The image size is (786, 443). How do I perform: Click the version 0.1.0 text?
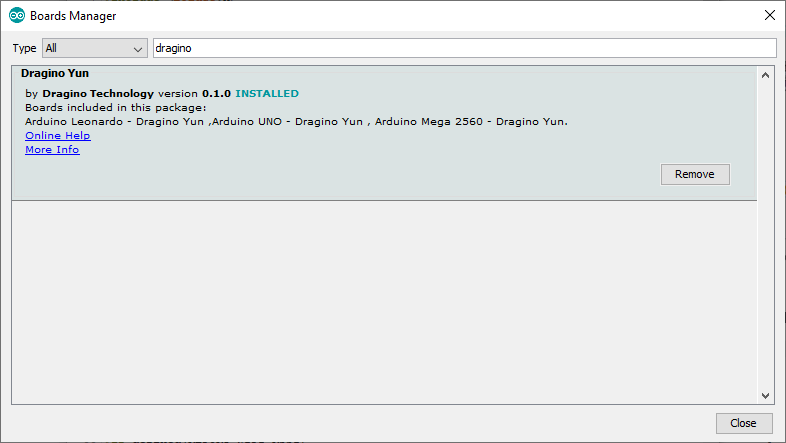[x=194, y=93]
